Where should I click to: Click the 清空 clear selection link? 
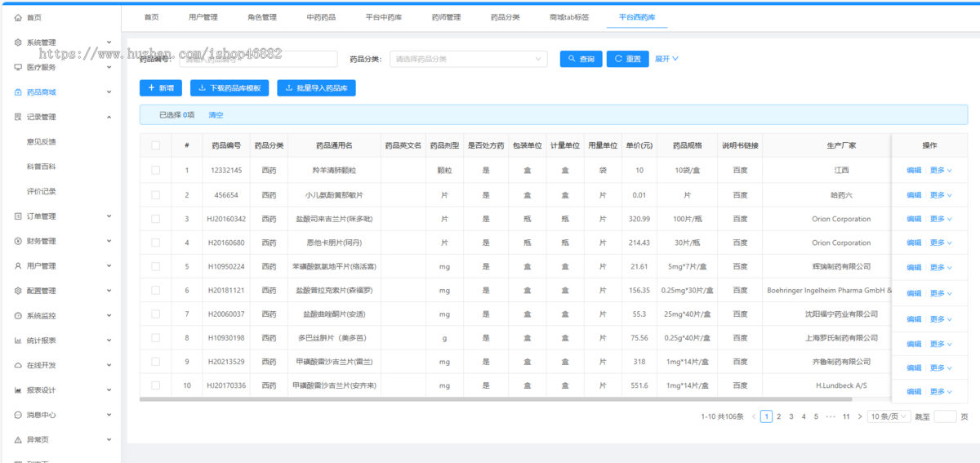click(216, 115)
